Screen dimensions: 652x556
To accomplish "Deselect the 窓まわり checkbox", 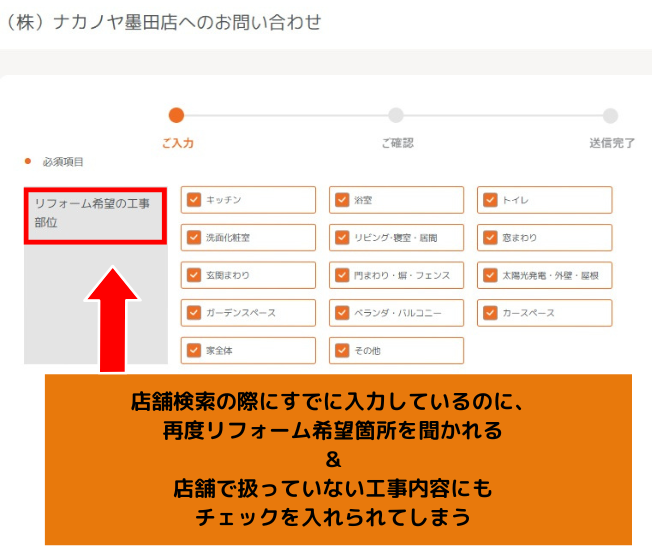I will 490,238.
